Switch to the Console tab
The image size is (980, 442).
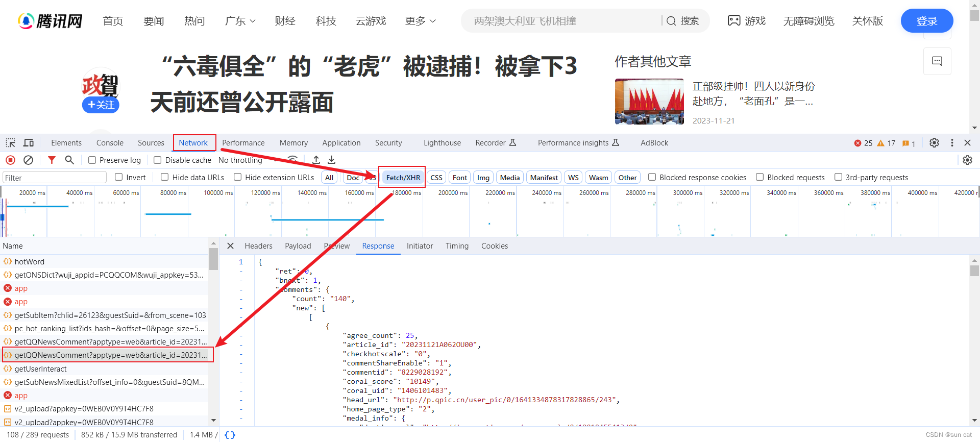(110, 143)
